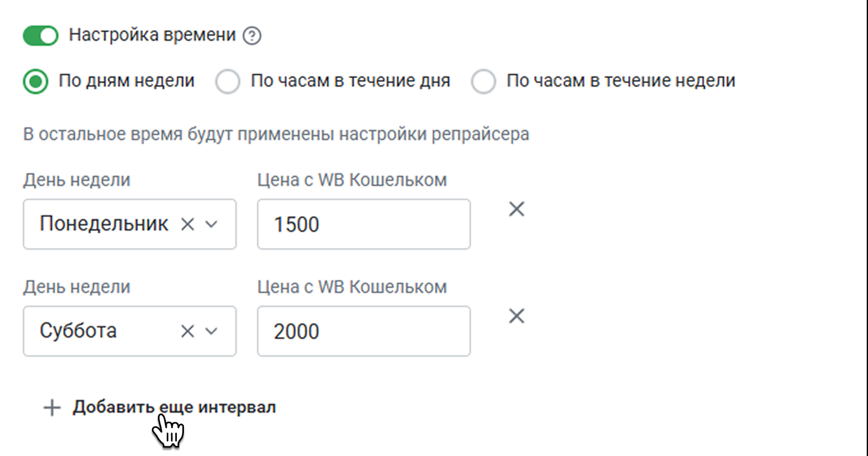
Task: Open the second День недели combo box showing Суббота
Action: point(130,331)
